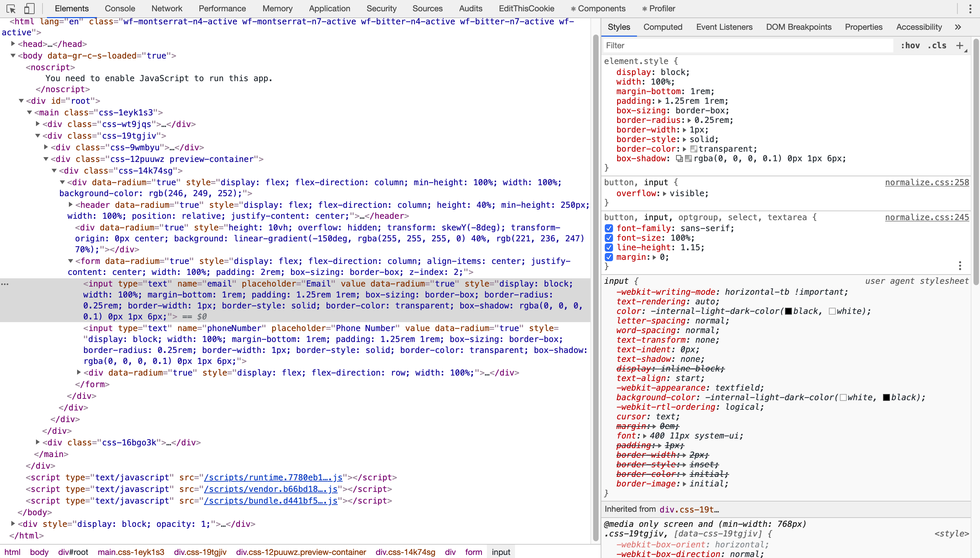The height and width of the screenshot is (558, 980).
Task: Toggle the device toolbar
Action: (29, 8)
